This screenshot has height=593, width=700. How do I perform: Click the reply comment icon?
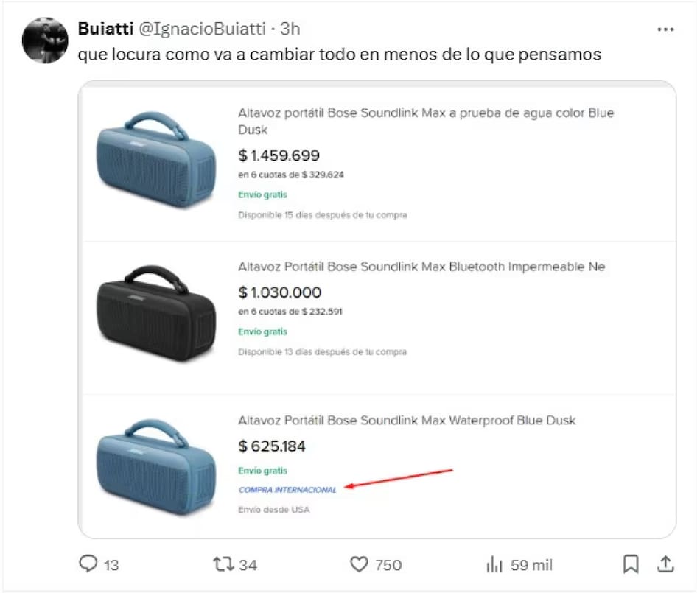(88, 565)
